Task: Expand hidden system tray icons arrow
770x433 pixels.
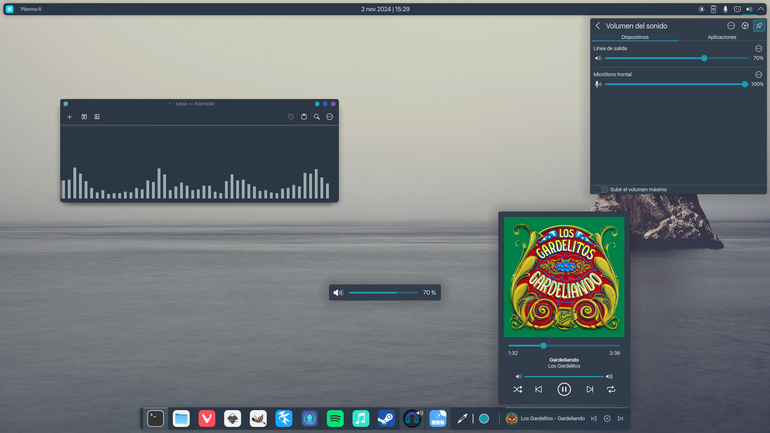Action: 761,9
